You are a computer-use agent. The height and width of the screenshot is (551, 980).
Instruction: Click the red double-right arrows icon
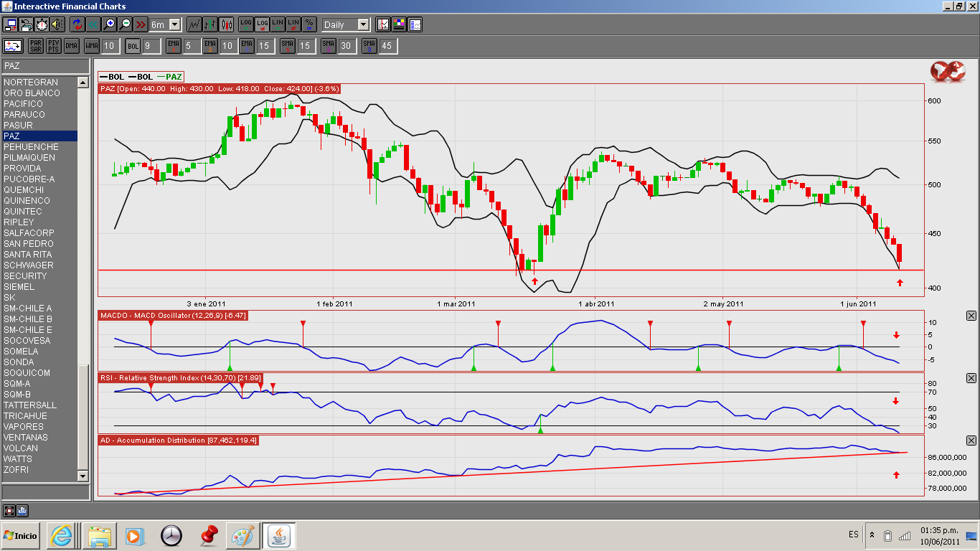141,24
